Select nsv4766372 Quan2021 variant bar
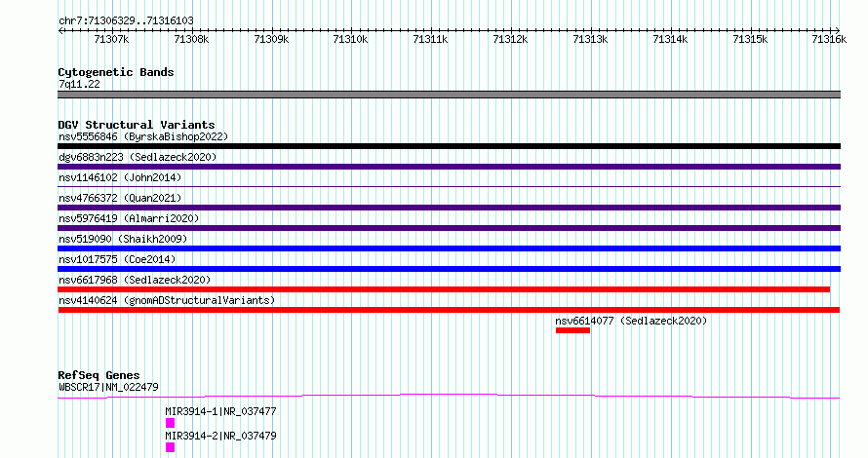Screen dimensions: 868x458 [449, 208]
